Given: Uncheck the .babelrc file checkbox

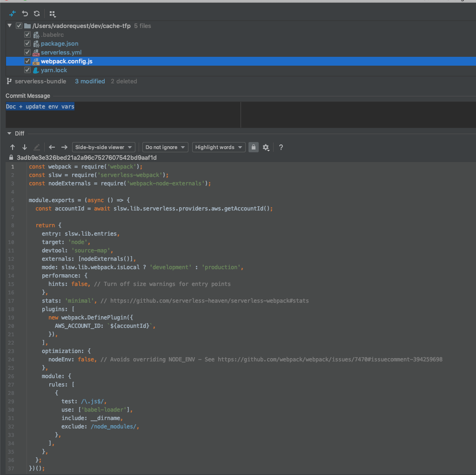Looking at the screenshot, I should pos(27,34).
